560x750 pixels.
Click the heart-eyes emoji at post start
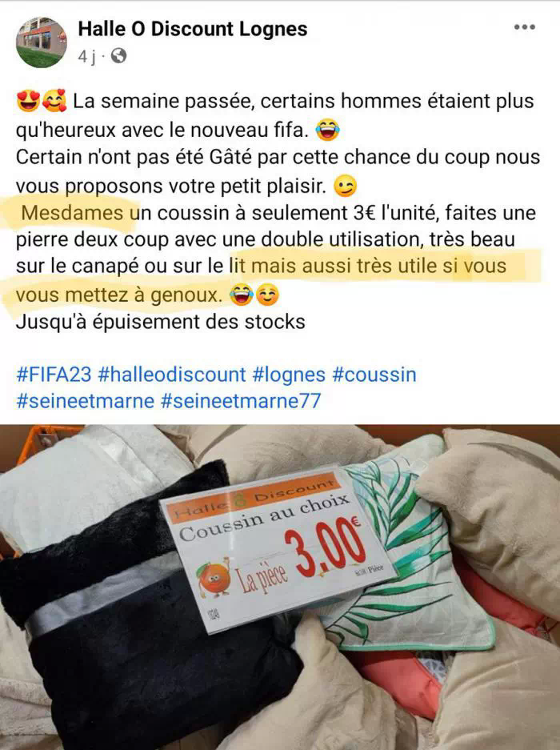point(28,101)
